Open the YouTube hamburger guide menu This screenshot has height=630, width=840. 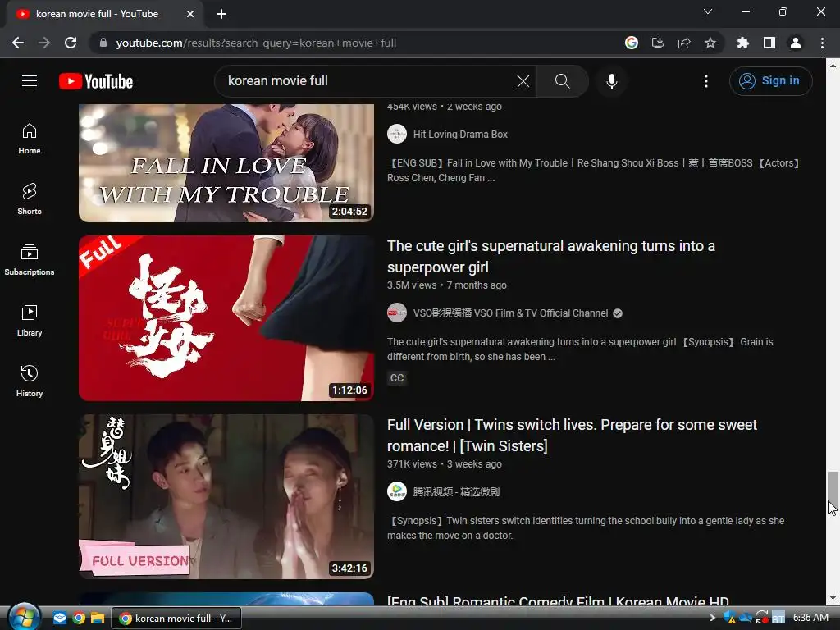click(x=30, y=81)
